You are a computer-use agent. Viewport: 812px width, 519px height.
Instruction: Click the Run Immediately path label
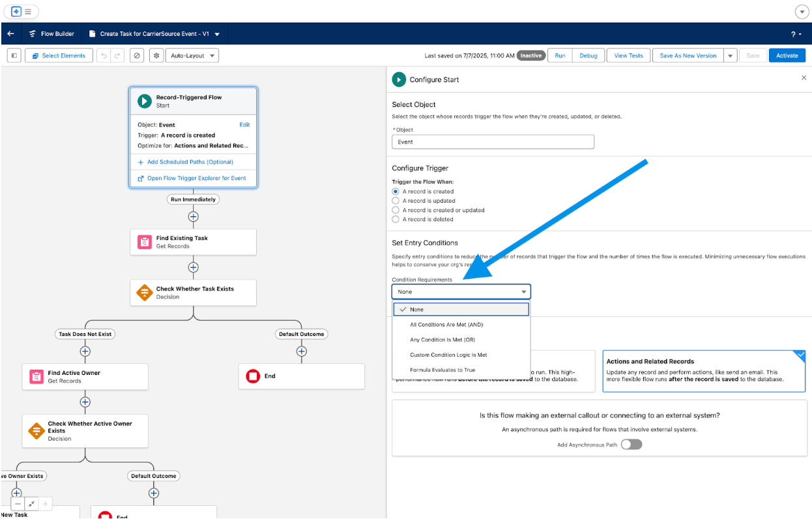[193, 200]
